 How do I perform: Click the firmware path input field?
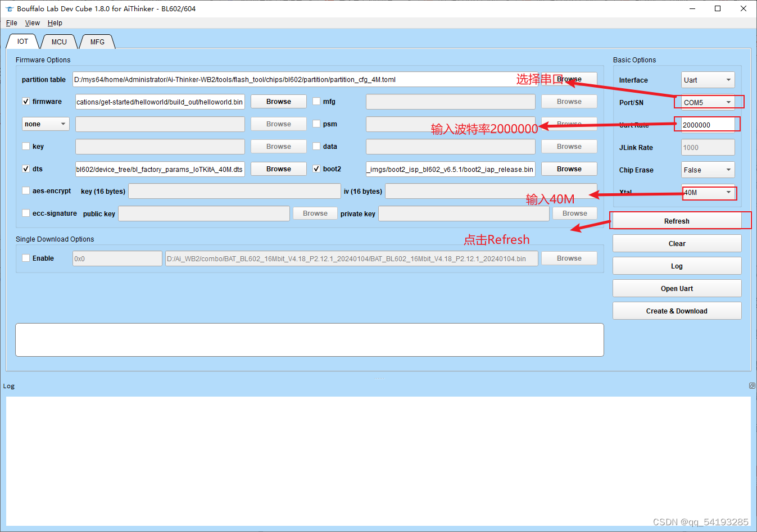click(x=160, y=102)
